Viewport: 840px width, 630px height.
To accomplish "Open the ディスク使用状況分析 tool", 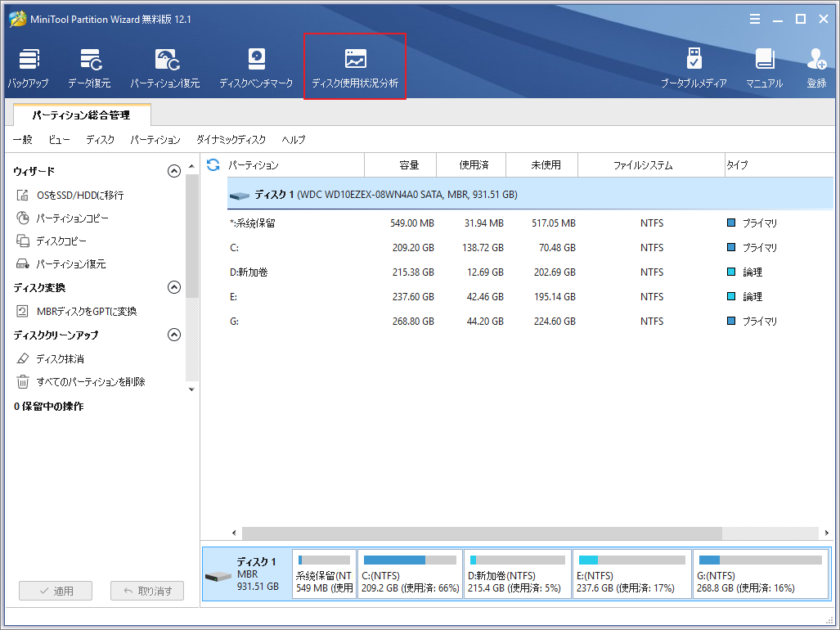I will [x=355, y=65].
